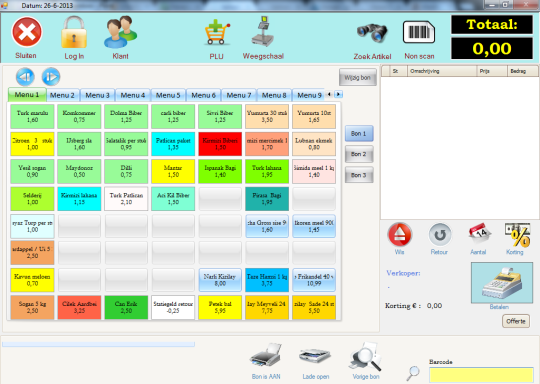Screen dimensions: 540x384
Task: Switch to the Menu 1 tab
Action: click(27, 95)
